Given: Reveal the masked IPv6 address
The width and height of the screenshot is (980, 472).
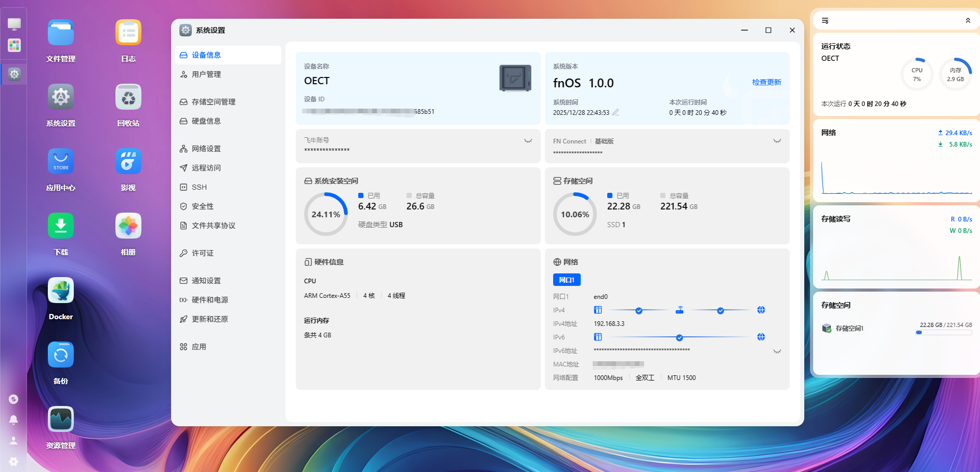Looking at the screenshot, I should 777,351.
